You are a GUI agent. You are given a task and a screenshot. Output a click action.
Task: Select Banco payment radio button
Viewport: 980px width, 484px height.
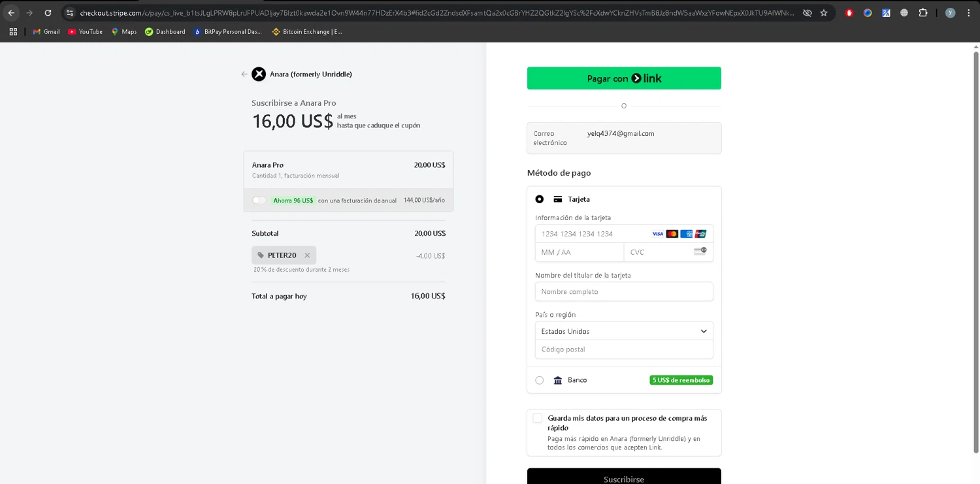point(539,380)
